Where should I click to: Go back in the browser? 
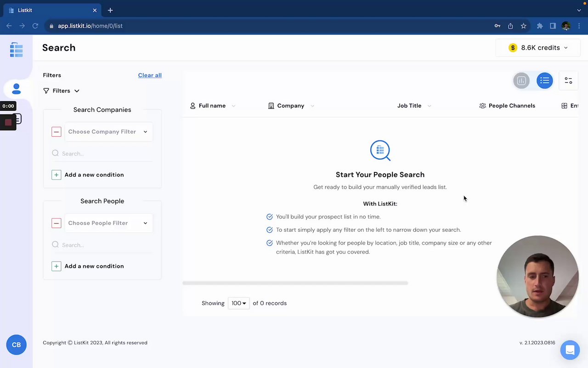click(x=9, y=26)
